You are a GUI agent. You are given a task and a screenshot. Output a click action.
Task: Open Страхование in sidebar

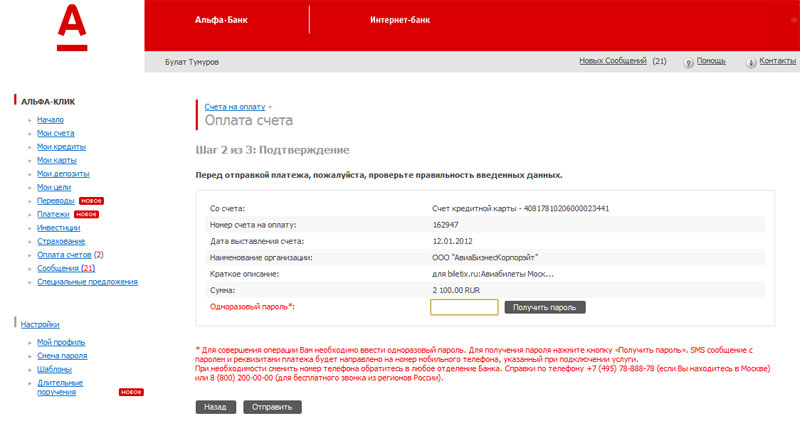point(61,241)
